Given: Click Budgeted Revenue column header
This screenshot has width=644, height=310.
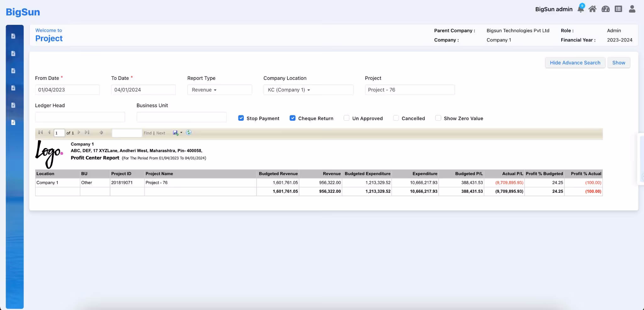Looking at the screenshot, I should [278, 174].
